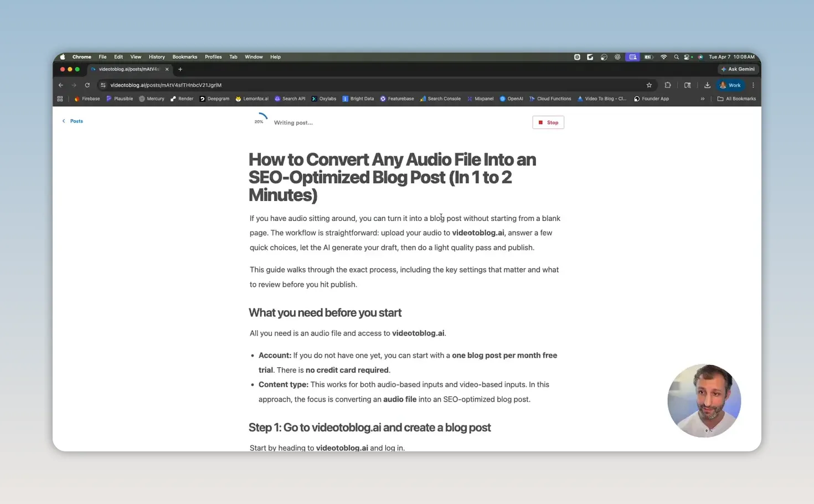Open the Apple menu
Image resolution: width=814 pixels, height=504 pixels.
(63, 56)
